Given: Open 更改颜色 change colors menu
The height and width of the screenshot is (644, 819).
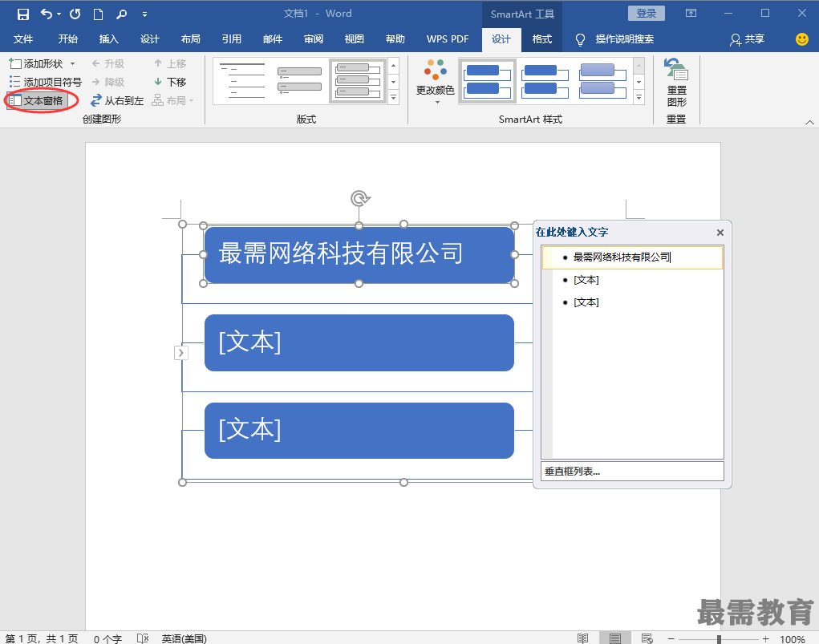Looking at the screenshot, I should (435, 81).
